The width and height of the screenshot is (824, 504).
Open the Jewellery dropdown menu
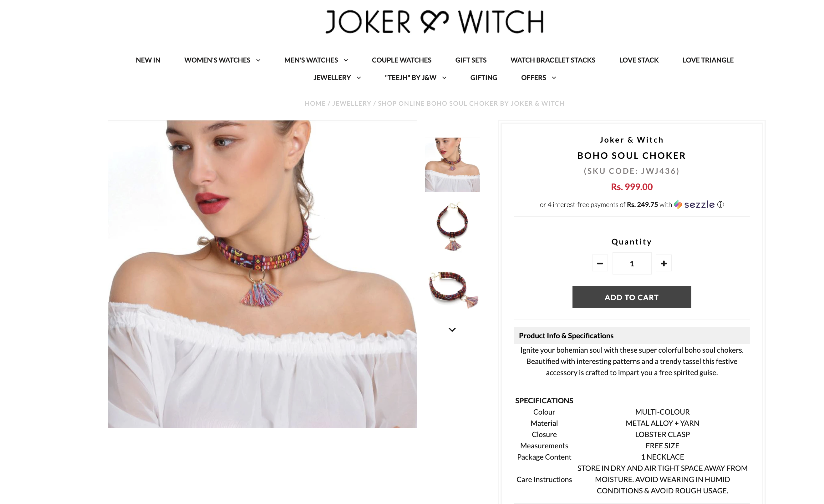coord(337,78)
